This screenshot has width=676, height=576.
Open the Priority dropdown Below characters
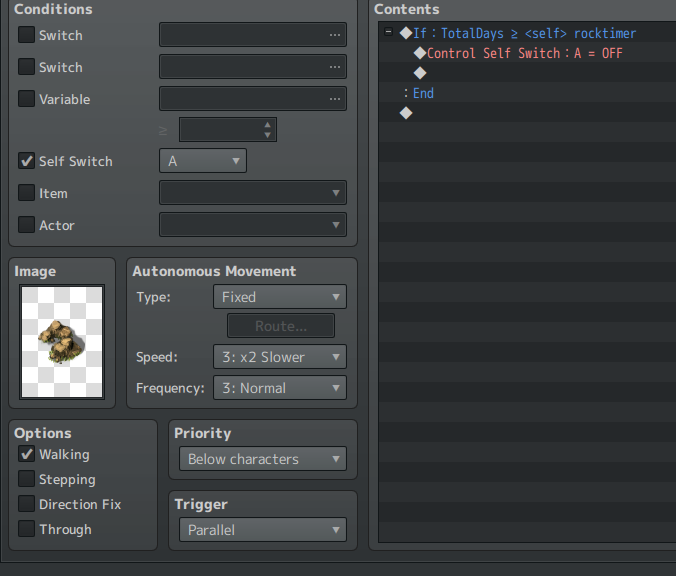(x=263, y=459)
